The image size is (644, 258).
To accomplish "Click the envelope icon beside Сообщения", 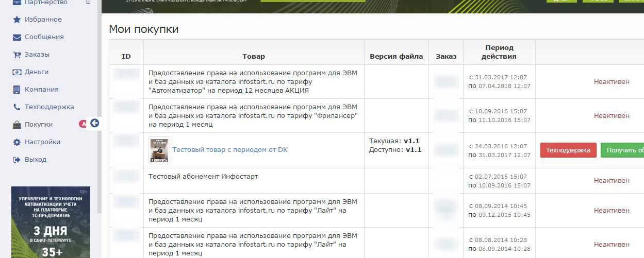I will pos(16,37).
